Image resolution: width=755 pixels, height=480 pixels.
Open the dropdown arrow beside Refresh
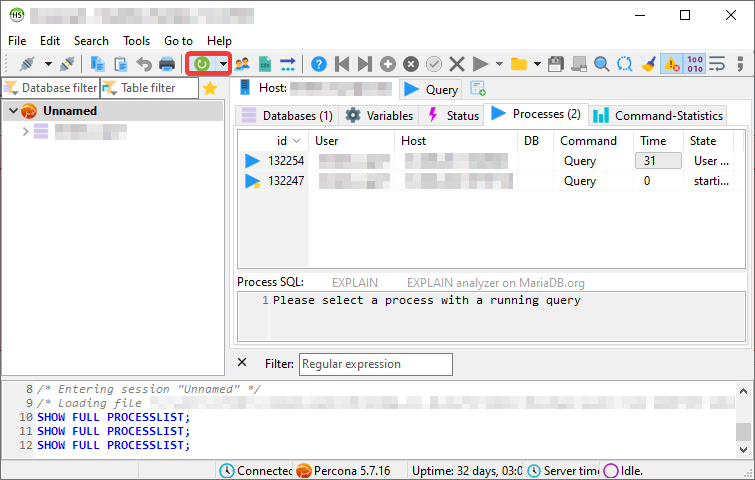click(223, 64)
